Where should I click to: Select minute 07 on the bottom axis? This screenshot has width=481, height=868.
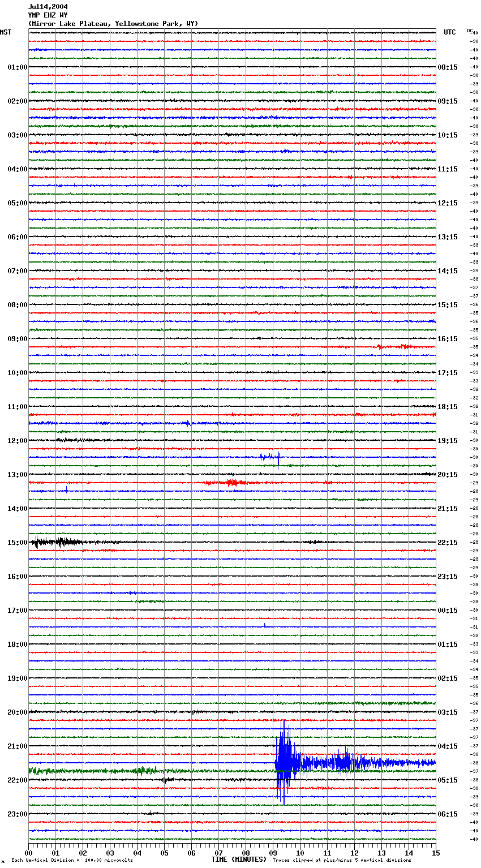pos(219,853)
